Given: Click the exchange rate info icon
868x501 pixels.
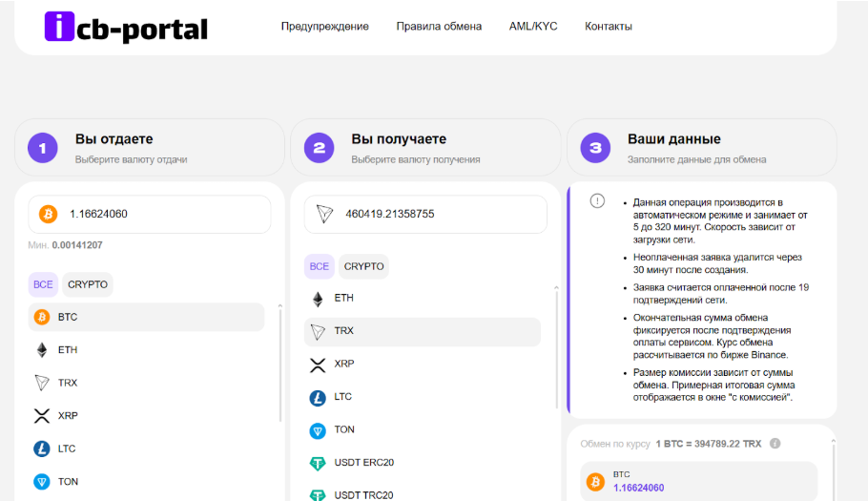Looking at the screenshot, I should pos(775,444).
